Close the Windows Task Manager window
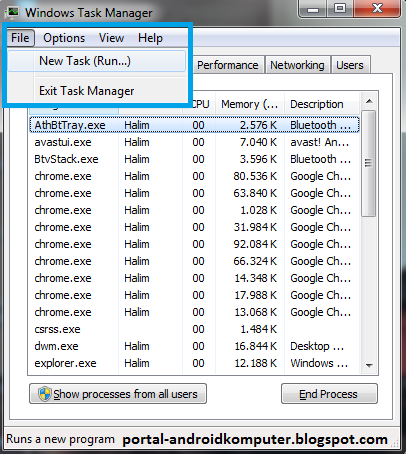 (x=377, y=8)
